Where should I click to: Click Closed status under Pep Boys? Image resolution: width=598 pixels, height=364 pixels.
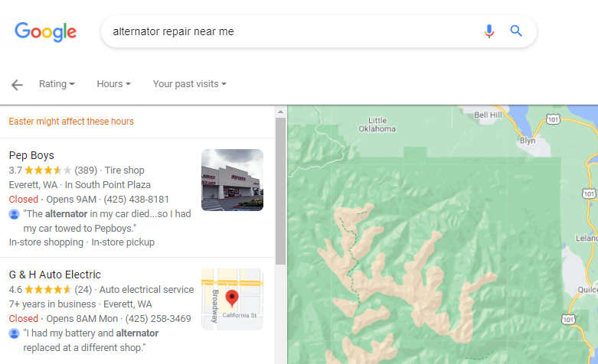(x=23, y=199)
